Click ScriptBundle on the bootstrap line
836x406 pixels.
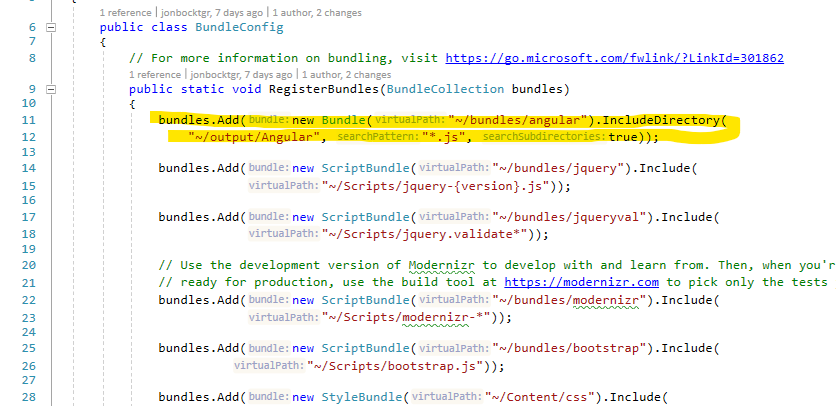pos(365,348)
